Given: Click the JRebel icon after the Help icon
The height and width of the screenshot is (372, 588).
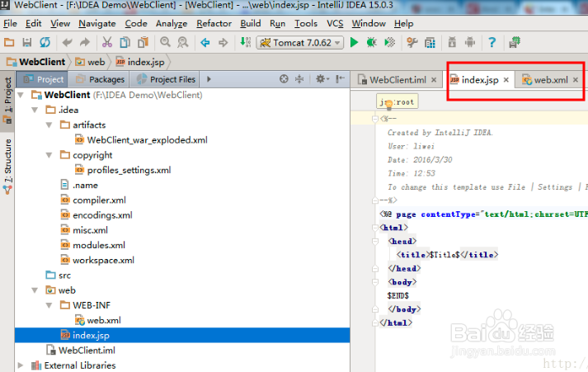Looking at the screenshot, I should (x=515, y=42).
